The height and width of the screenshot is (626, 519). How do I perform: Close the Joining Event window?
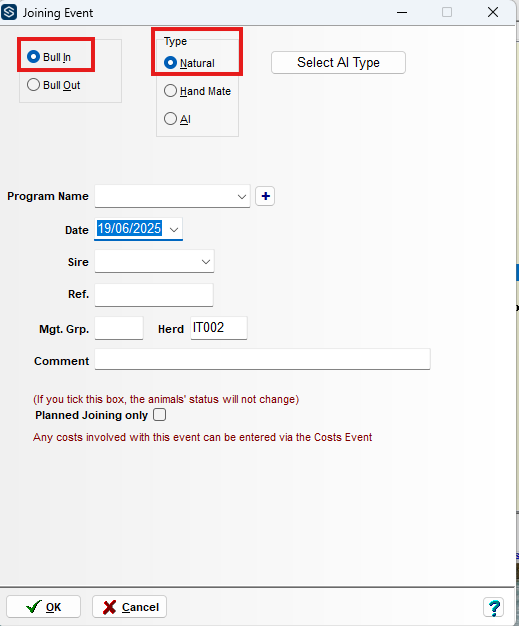(493, 12)
